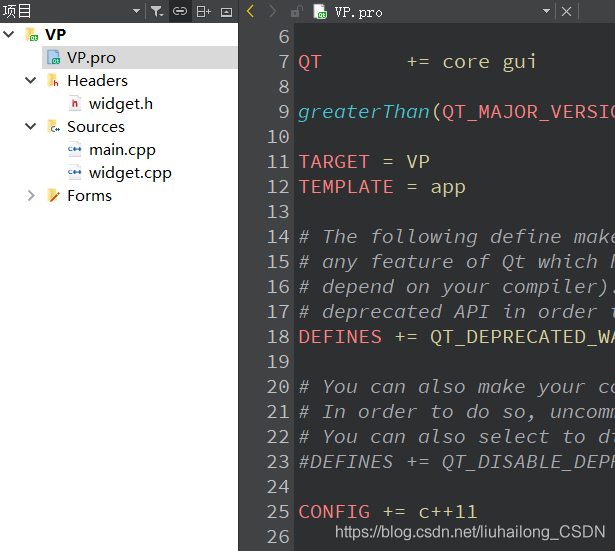
Task: Click the split panel icon
Action: [x=204, y=11]
